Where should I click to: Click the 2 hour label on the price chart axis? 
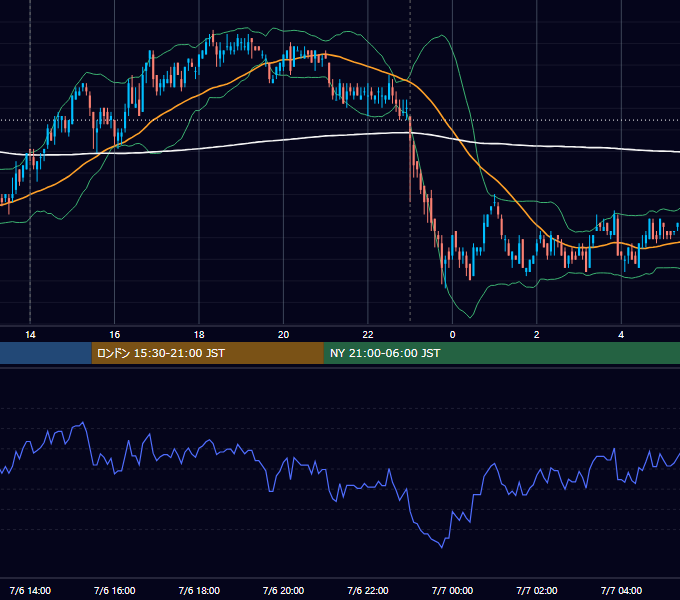coord(536,335)
